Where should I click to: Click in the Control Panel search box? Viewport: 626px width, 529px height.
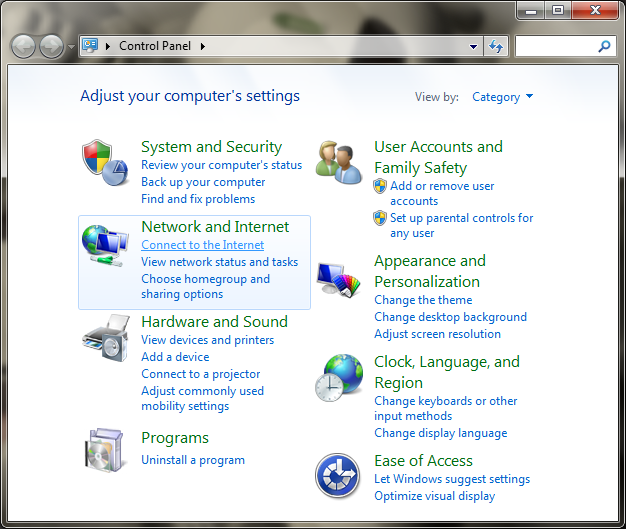tap(555, 46)
